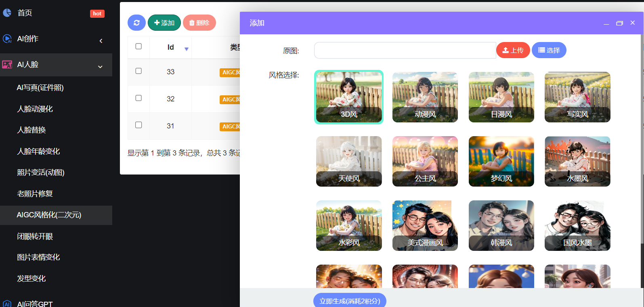Image resolution: width=644 pixels, height=307 pixels.
Task: Click the red hot badge
Action: (97, 13)
